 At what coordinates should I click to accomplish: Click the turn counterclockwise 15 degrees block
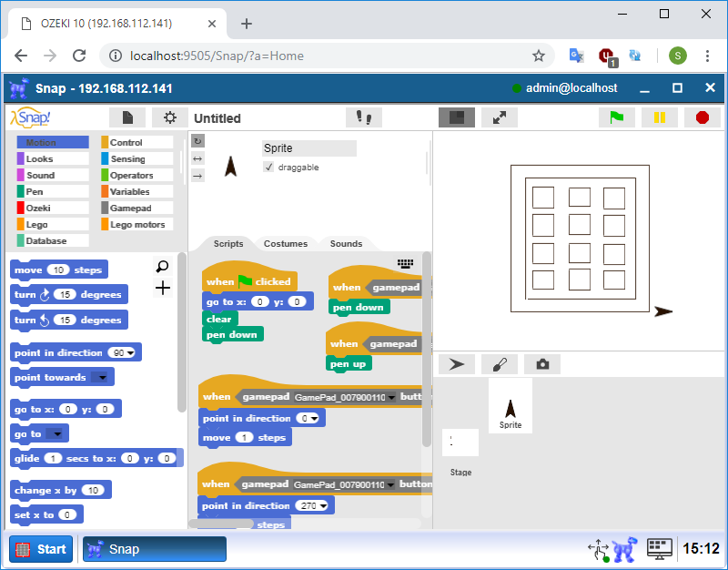coord(69,321)
